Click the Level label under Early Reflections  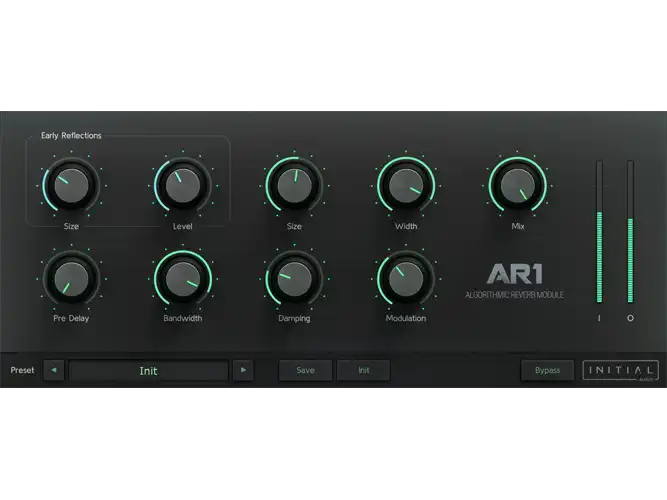point(182,226)
